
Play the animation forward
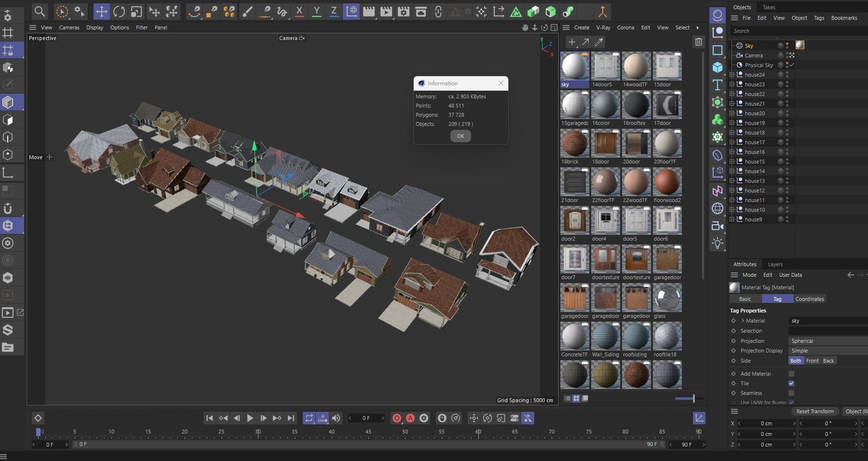click(x=250, y=418)
